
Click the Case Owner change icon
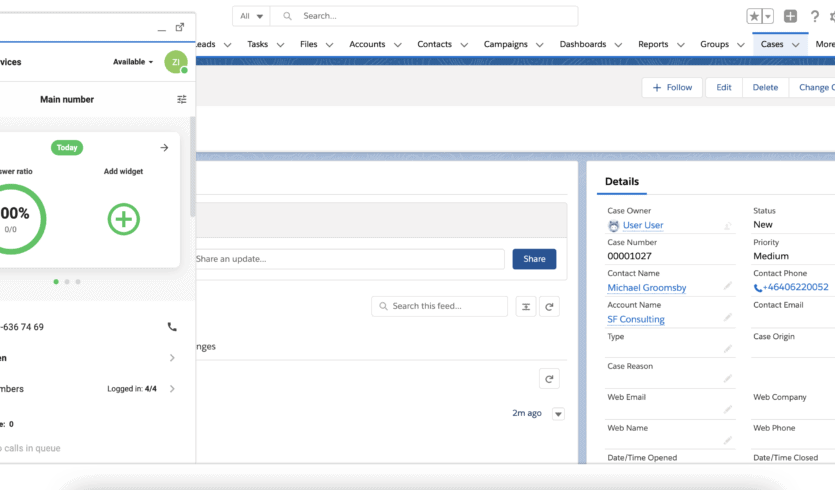(727, 226)
